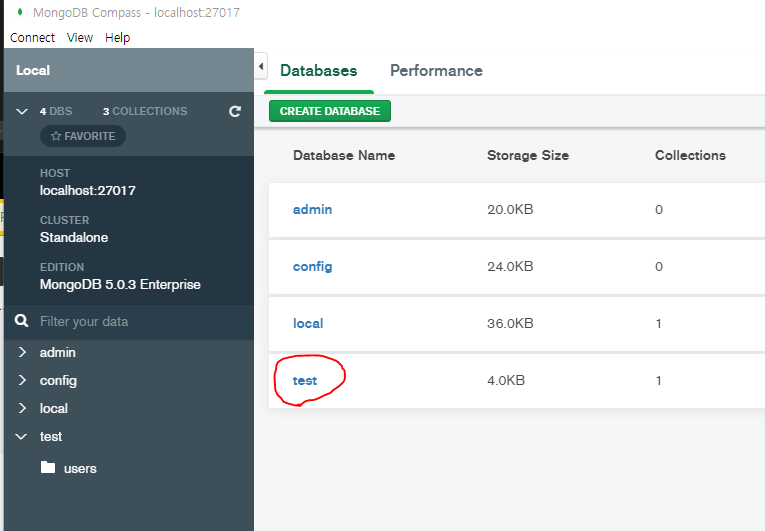Click the 3 COLLECTIONS count label
The height and width of the screenshot is (531, 765).
(145, 111)
